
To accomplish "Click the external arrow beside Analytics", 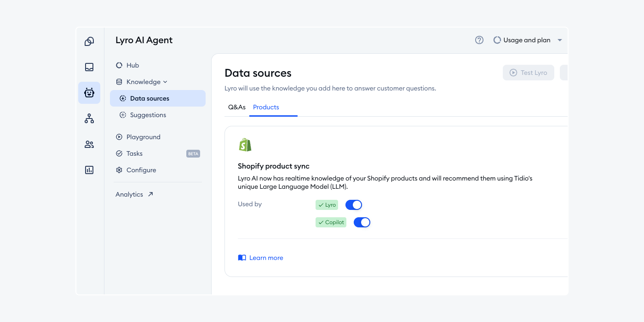I will (150, 194).
